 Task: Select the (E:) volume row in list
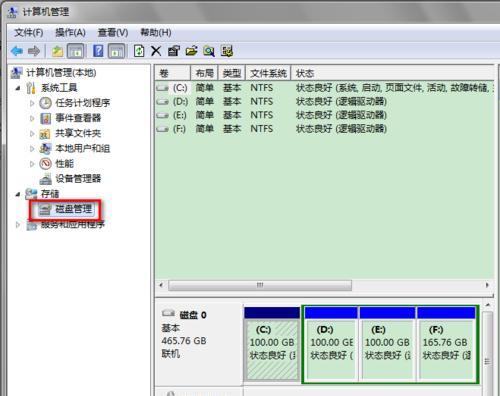click(325, 115)
